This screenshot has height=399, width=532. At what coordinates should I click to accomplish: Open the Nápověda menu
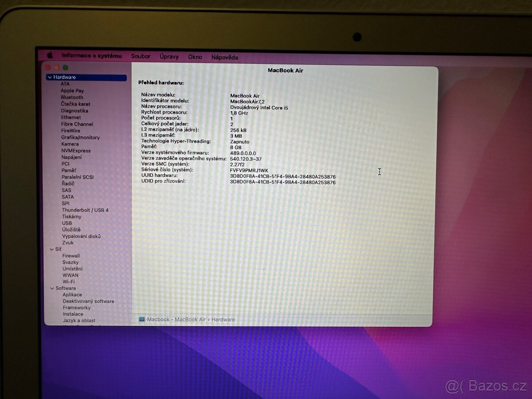pos(225,57)
